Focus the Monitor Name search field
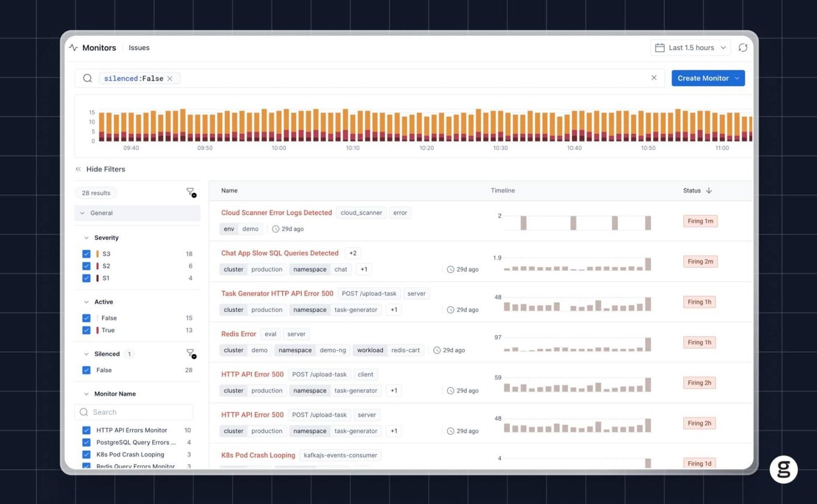The height and width of the screenshot is (504, 817). point(134,412)
